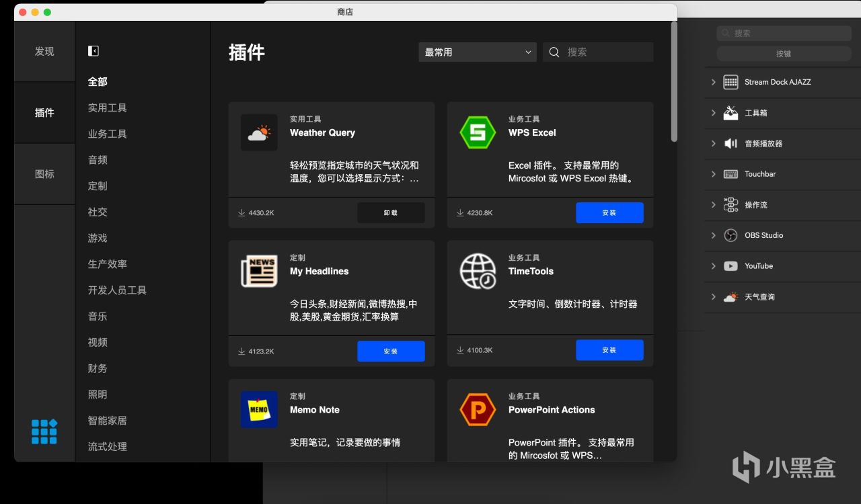Select the 定制 category in sidebar
The height and width of the screenshot is (504, 861).
pyautogui.click(x=98, y=186)
